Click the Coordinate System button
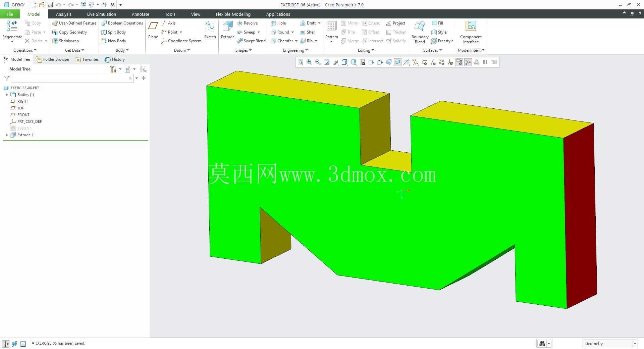Image resolution: width=644 pixels, height=349 pixels. click(181, 41)
